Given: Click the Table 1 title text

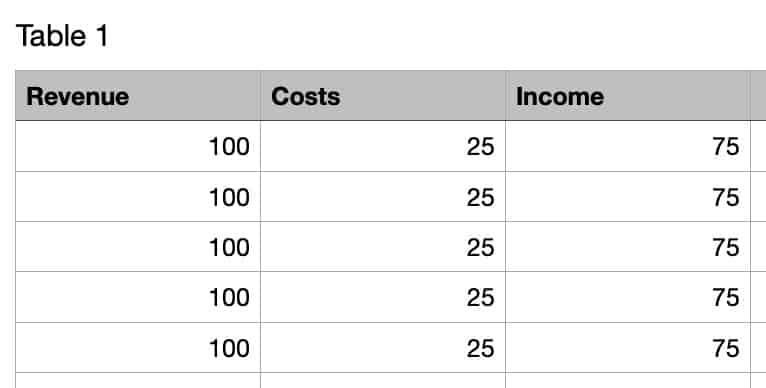Looking at the screenshot, I should click(62, 36).
